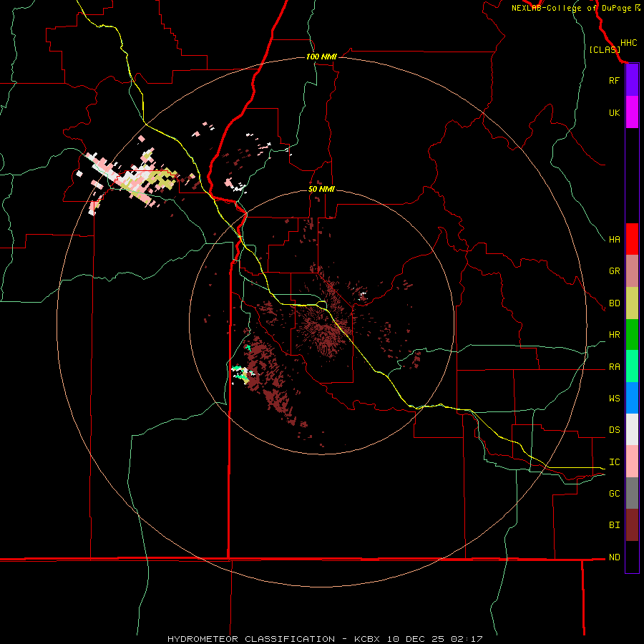Click the HA legend label
644x644 pixels.
tap(614, 240)
